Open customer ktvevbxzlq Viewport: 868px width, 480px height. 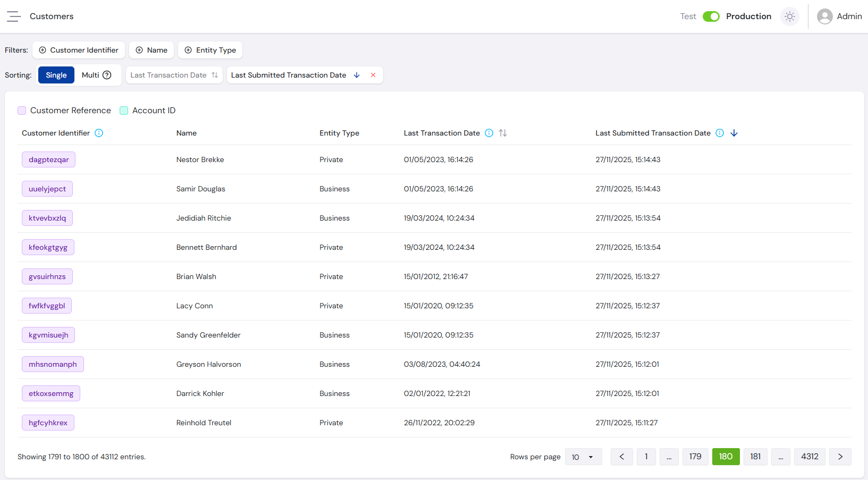point(47,218)
